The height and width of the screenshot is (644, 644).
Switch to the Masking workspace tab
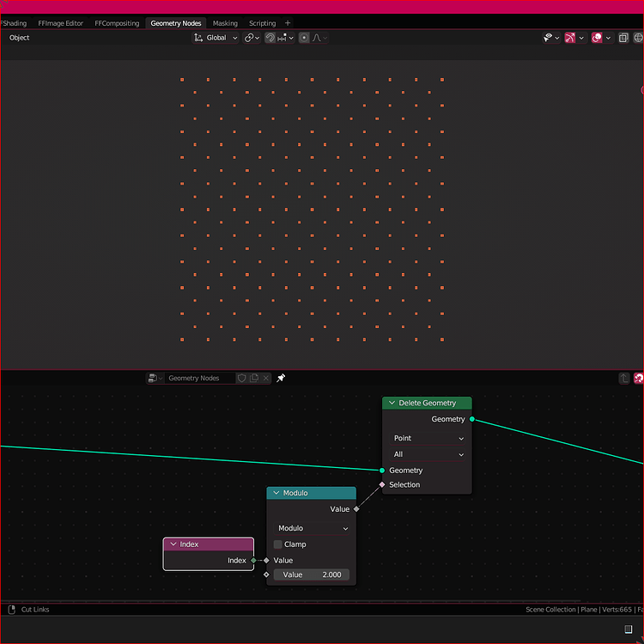pos(225,23)
